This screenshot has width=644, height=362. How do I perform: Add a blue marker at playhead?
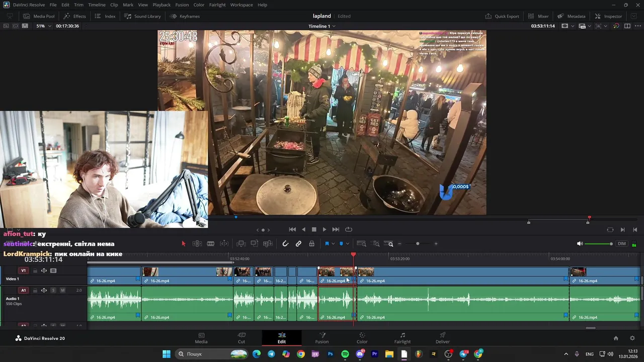coord(341,244)
